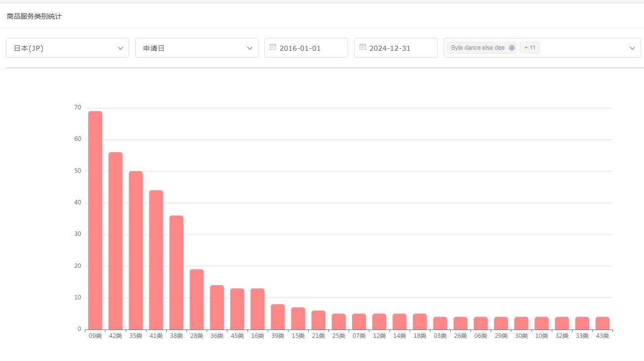The height and width of the screenshot is (361, 644).
Task: Click the 39类 bar in chart
Action: coord(278,317)
